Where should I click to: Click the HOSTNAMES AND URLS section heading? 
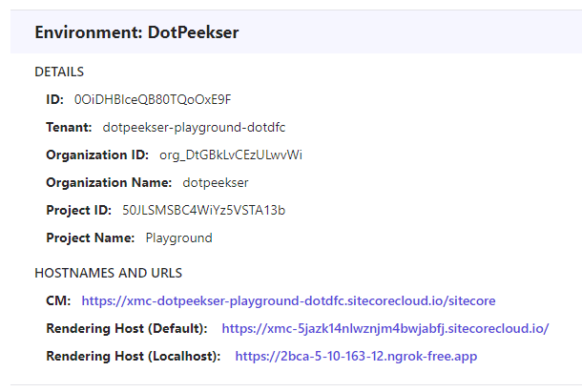pos(109,273)
